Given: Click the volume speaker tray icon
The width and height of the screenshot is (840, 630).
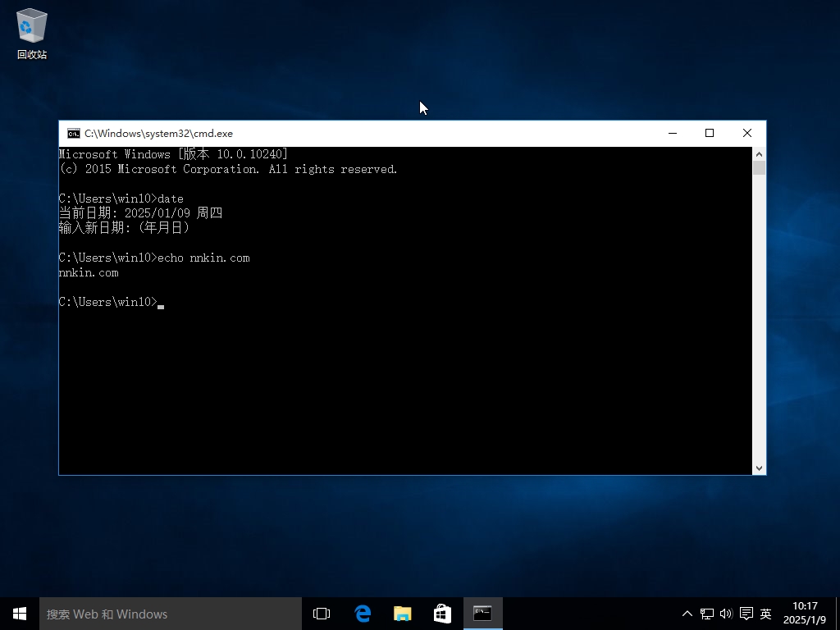Looking at the screenshot, I should [x=726, y=614].
